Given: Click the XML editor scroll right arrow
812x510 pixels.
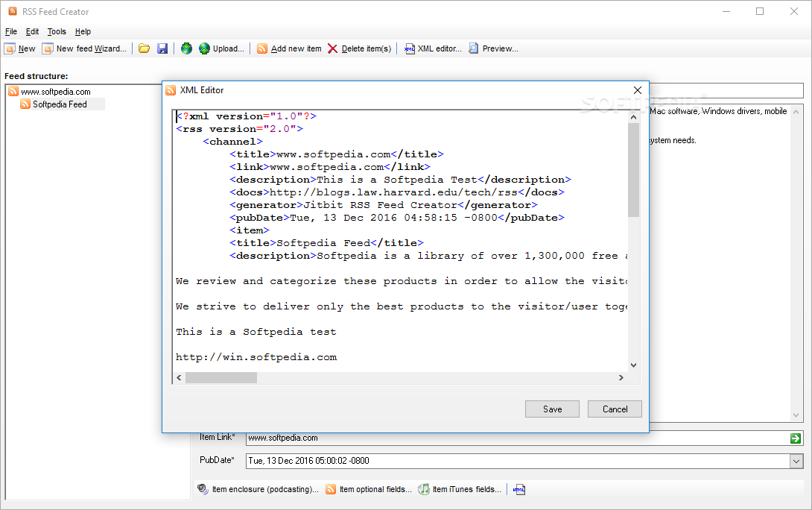Looking at the screenshot, I should pyautogui.click(x=621, y=378).
